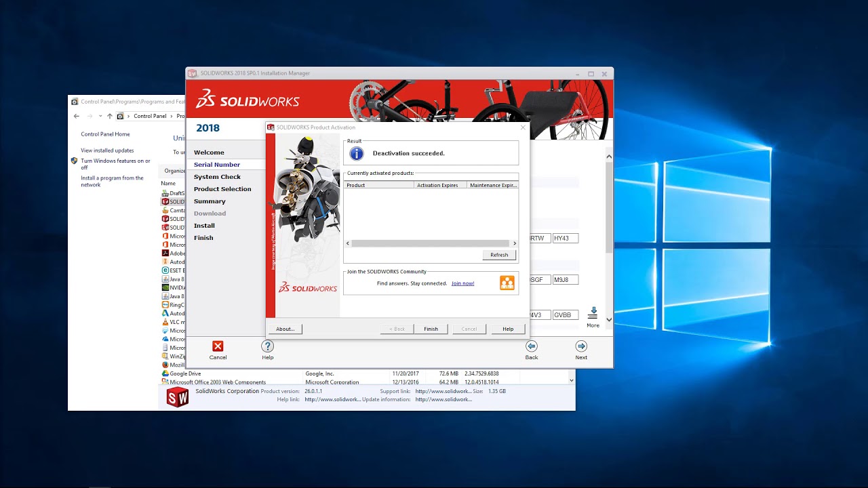Open Control Panel Home link
Viewport: 868px width, 488px height.
coord(105,134)
